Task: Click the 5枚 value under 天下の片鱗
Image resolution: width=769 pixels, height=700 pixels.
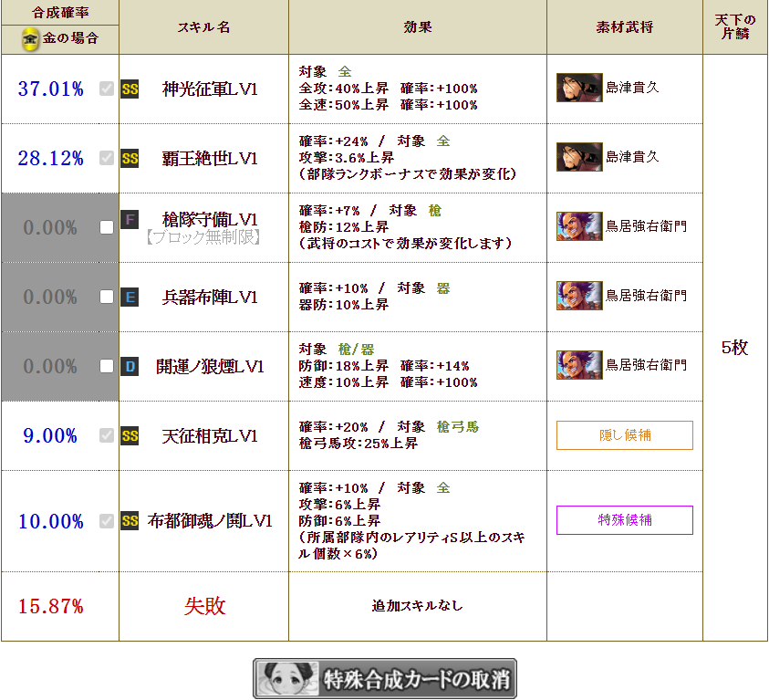Action: pos(734,348)
